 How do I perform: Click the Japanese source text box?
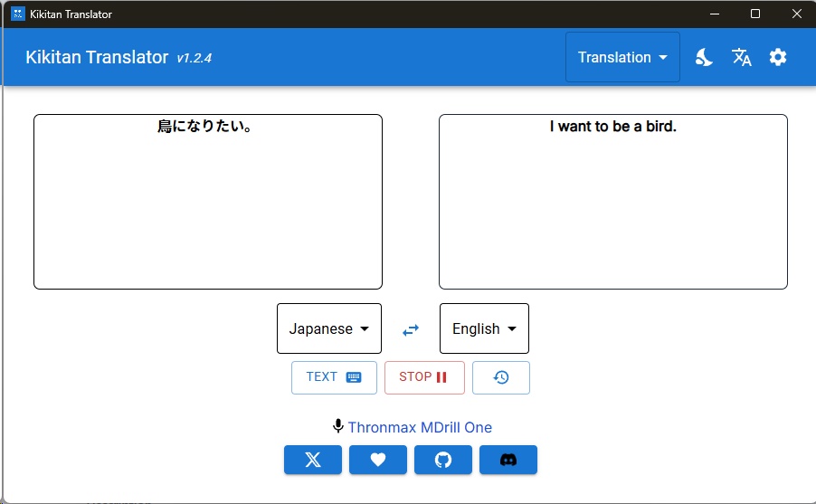208,202
